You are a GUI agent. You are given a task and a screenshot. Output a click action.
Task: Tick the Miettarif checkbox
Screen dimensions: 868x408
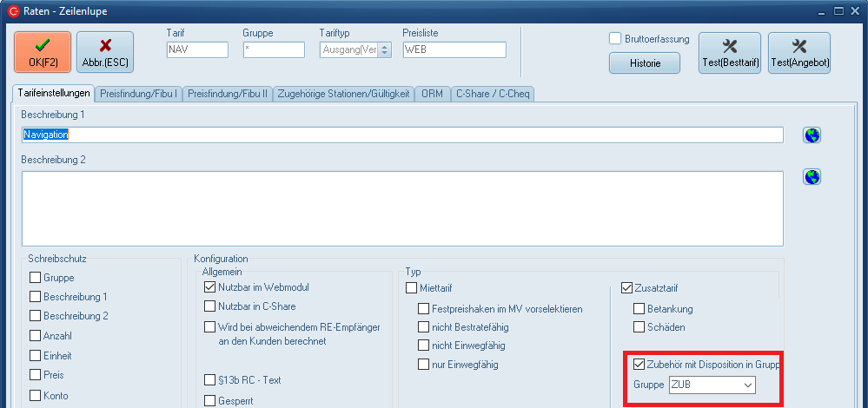tap(412, 288)
